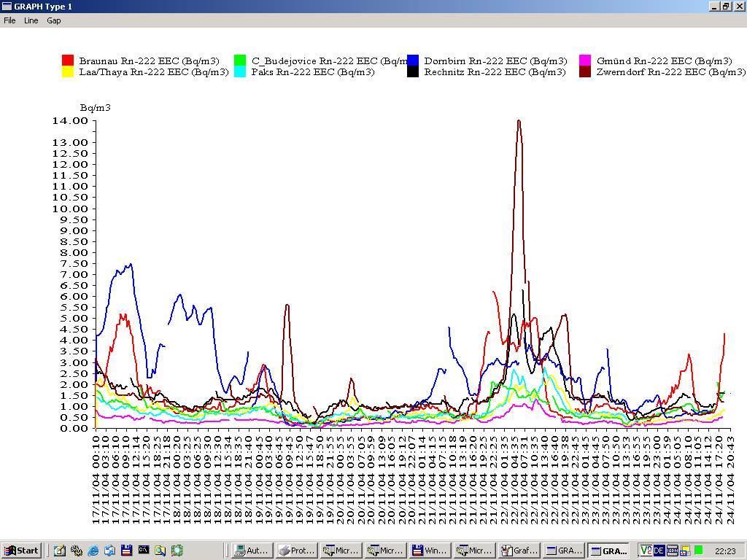Switch to the Graf... taskbar window
Viewport: 747px width, 560px height.
click(x=519, y=551)
